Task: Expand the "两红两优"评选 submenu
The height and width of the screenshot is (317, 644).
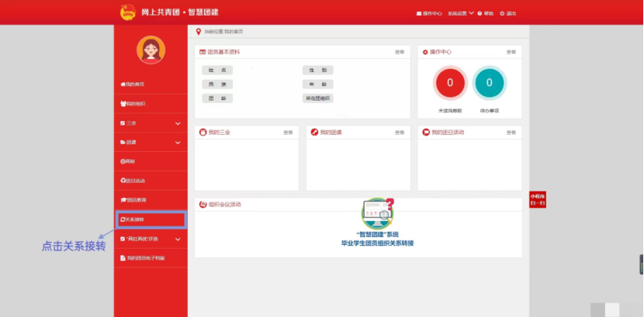Action: [x=178, y=239]
